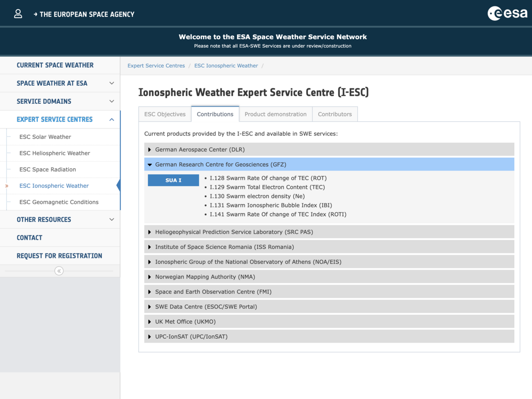Expand Heliogeophysical Prediction Service Laboratory section
The width and height of the screenshot is (532, 399).
[329, 232]
